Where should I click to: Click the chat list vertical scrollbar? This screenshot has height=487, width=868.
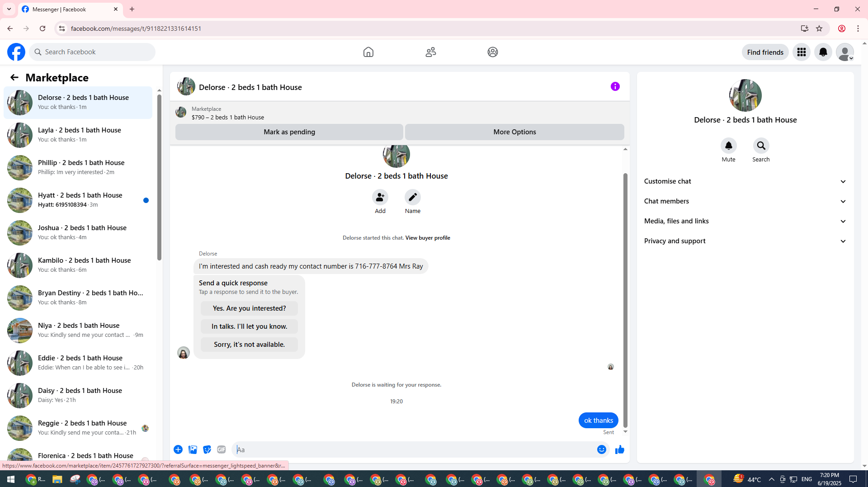pos(159,176)
